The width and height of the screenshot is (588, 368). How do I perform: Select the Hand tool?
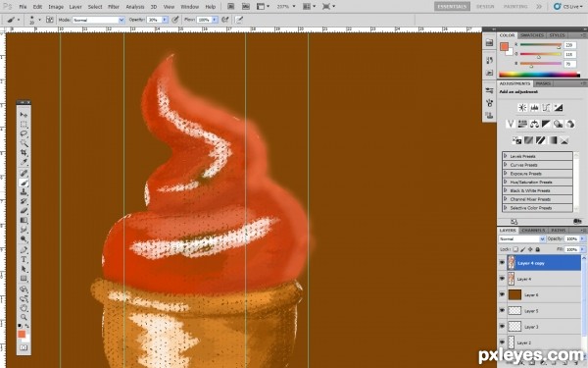click(x=24, y=308)
